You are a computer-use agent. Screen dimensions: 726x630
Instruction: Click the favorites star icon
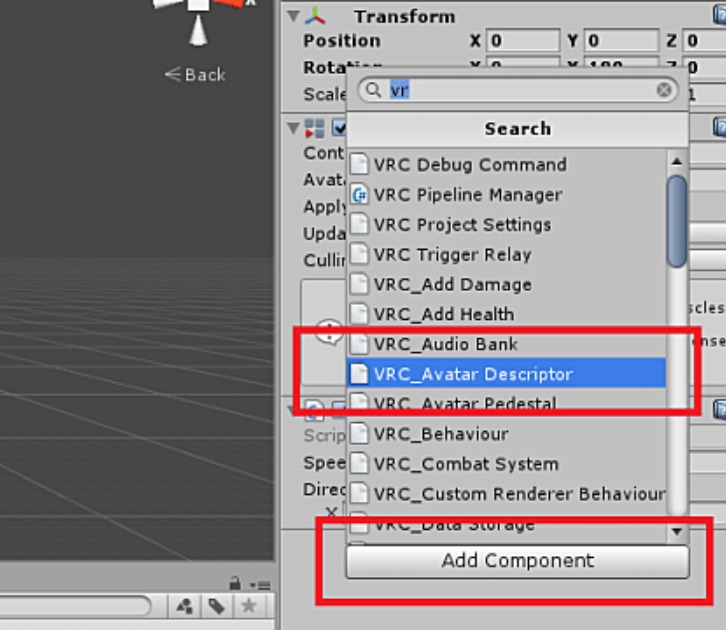click(249, 606)
